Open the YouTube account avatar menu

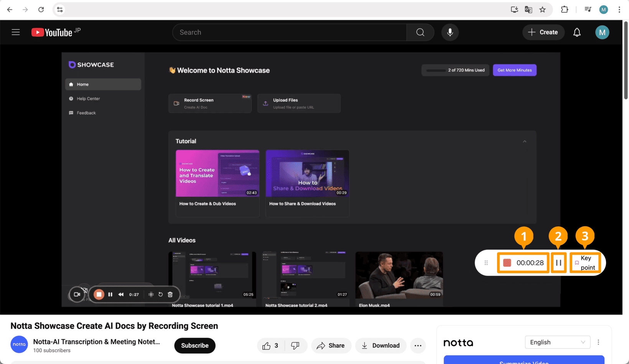(602, 32)
